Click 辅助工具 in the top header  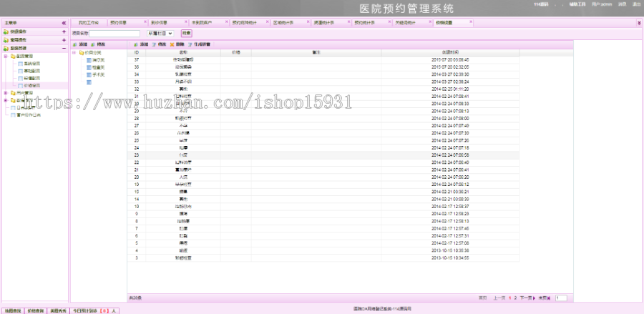[x=577, y=4]
